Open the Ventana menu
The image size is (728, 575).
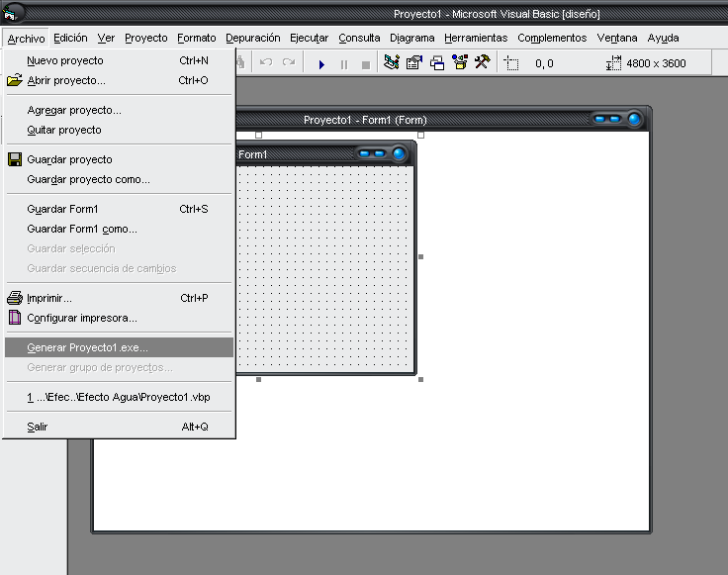616,38
